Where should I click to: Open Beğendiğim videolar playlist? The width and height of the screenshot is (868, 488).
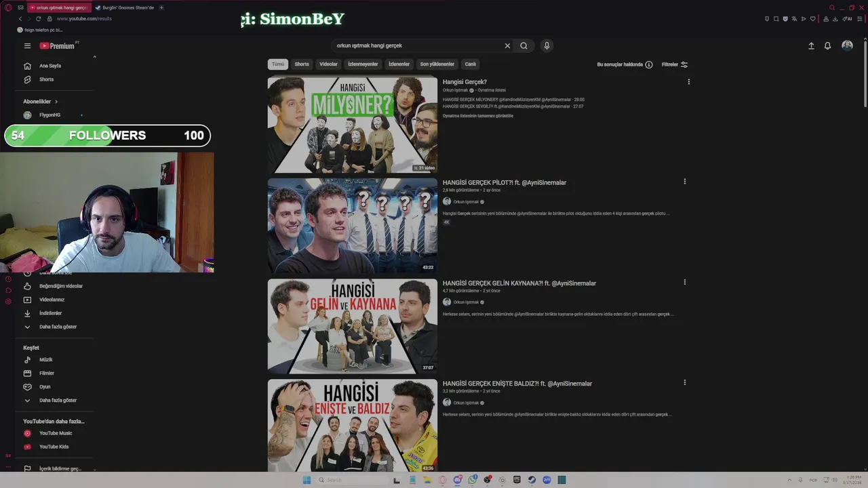(x=54, y=286)
